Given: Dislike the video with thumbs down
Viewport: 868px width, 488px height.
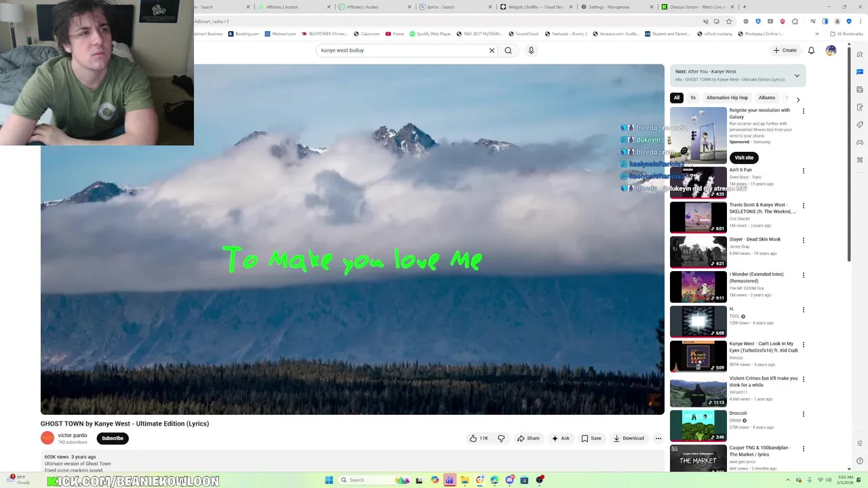Looking at the screenshot, I should tap(501, 439).
